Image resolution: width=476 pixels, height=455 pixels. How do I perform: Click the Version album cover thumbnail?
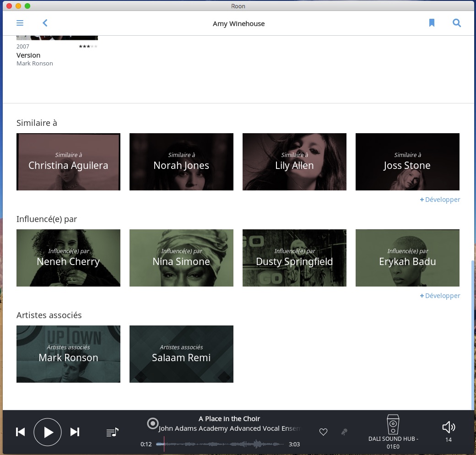pyautogui.click(x=57, y=38)
